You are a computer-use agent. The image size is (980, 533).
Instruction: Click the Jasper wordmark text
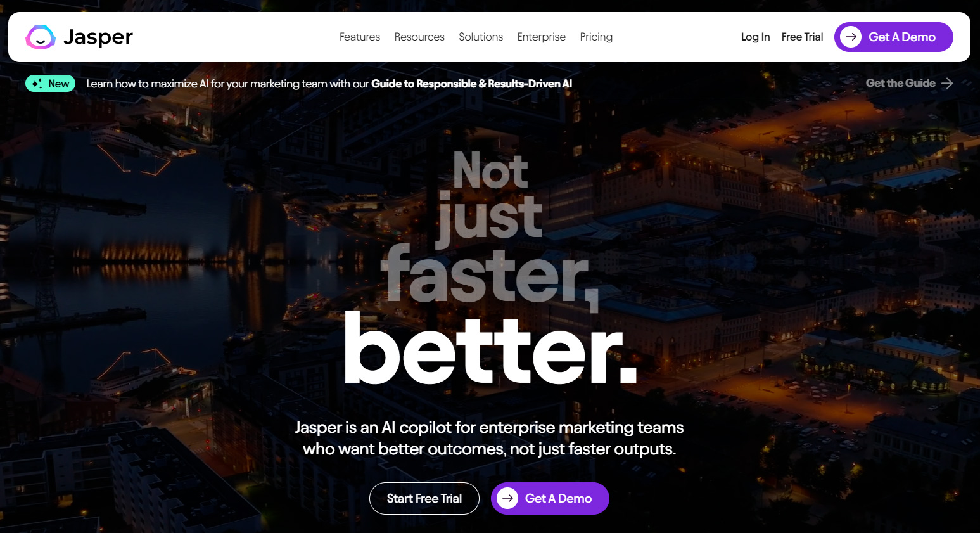coord(98,37)
